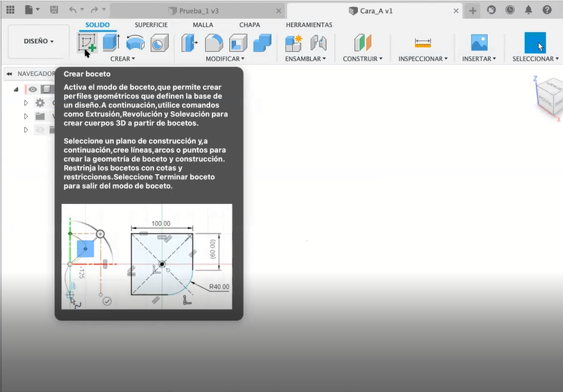Open the Help question mark menu
The image size is (563, 392).
(547, 10)
